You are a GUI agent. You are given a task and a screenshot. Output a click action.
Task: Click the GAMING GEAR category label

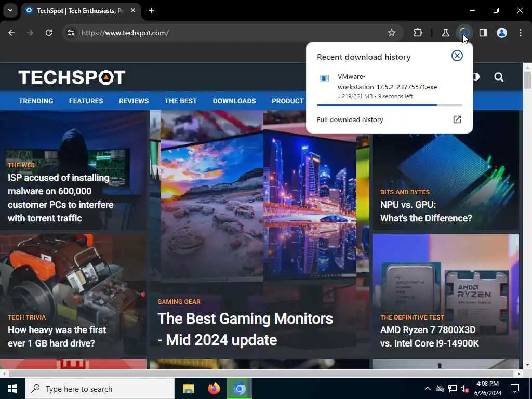pyautogui.click(x=179, y=302)
